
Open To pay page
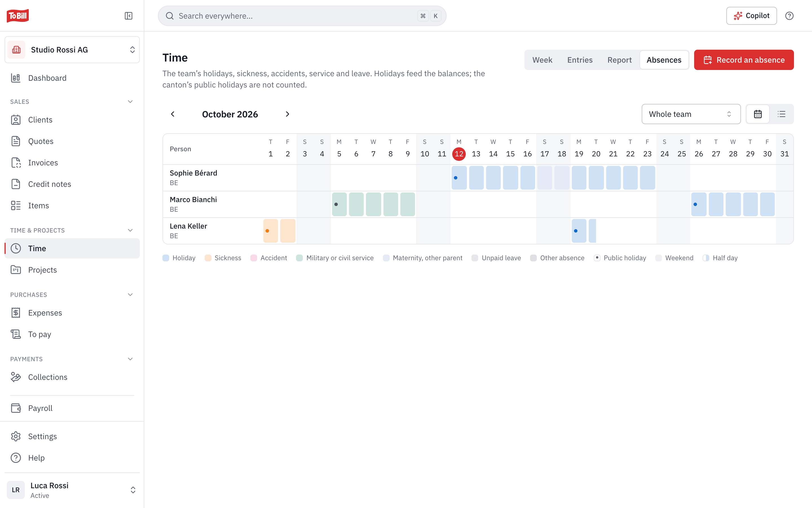click(72, 334)
